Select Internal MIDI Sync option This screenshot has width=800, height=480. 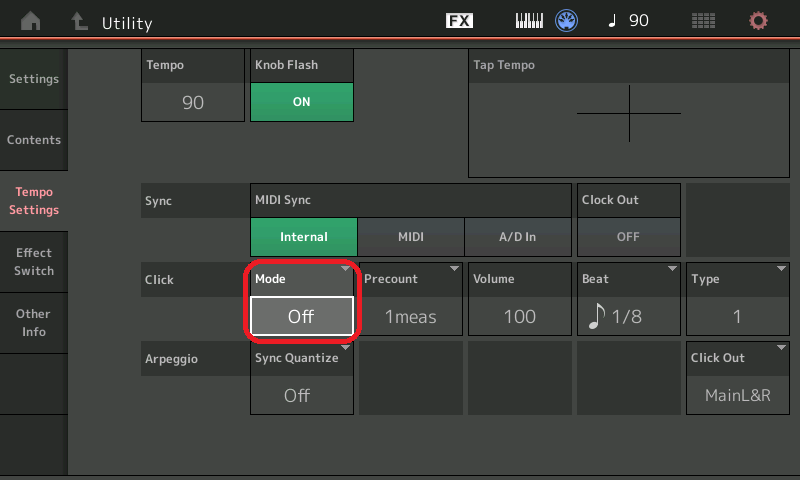(303, 237)
